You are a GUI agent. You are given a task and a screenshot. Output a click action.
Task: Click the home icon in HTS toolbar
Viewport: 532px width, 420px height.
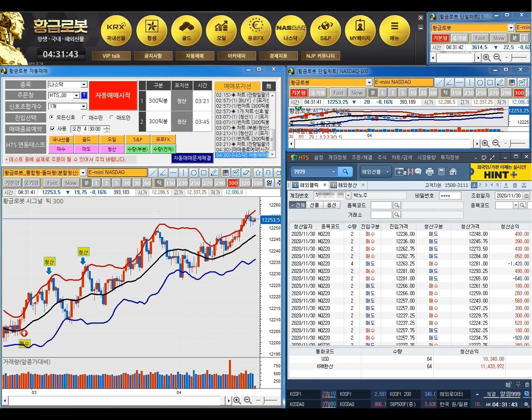tap(453, 171)
